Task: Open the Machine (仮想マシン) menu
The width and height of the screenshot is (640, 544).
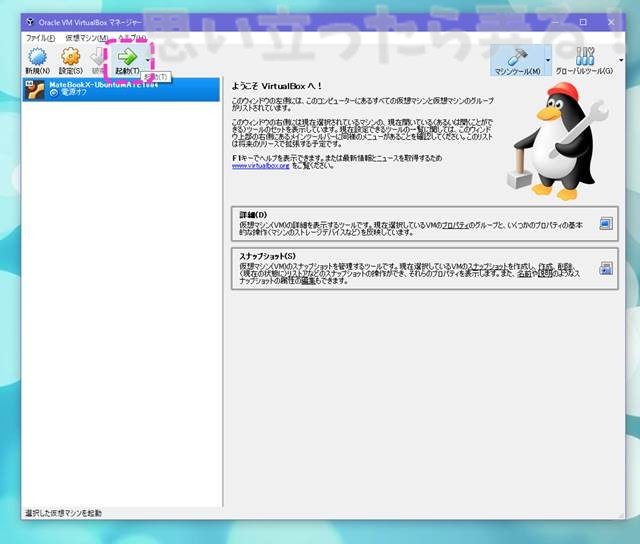Action: pos(87,38)
